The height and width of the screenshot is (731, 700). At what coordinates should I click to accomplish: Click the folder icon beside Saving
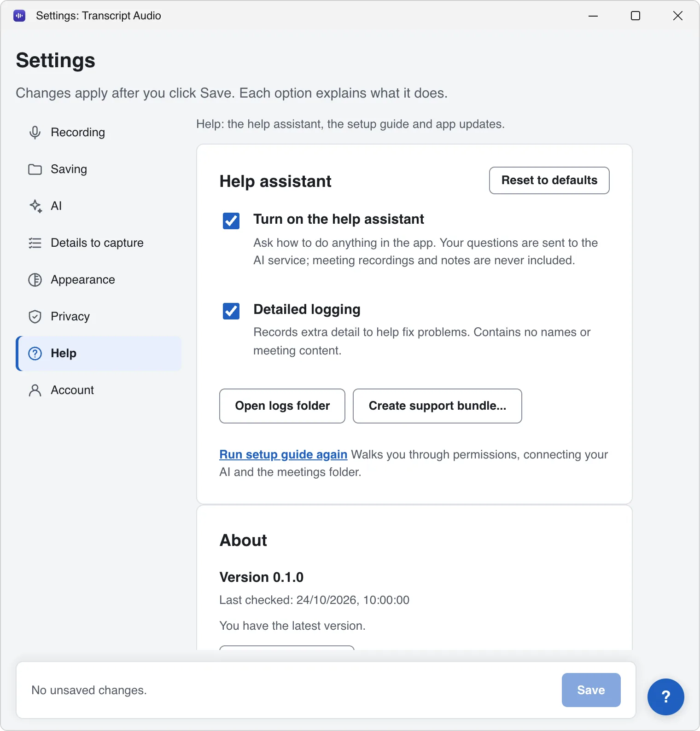(35, 169)
